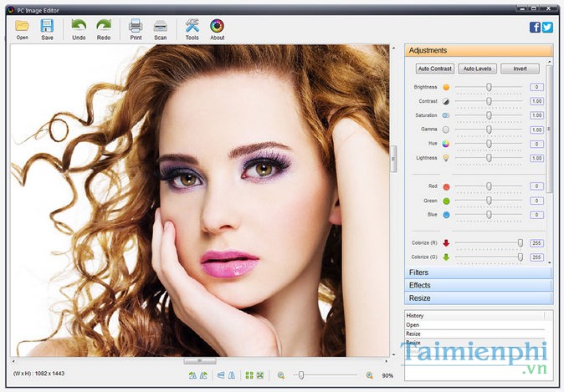Click the Saturation icon

pyautogui.click(x=446, y=115)
